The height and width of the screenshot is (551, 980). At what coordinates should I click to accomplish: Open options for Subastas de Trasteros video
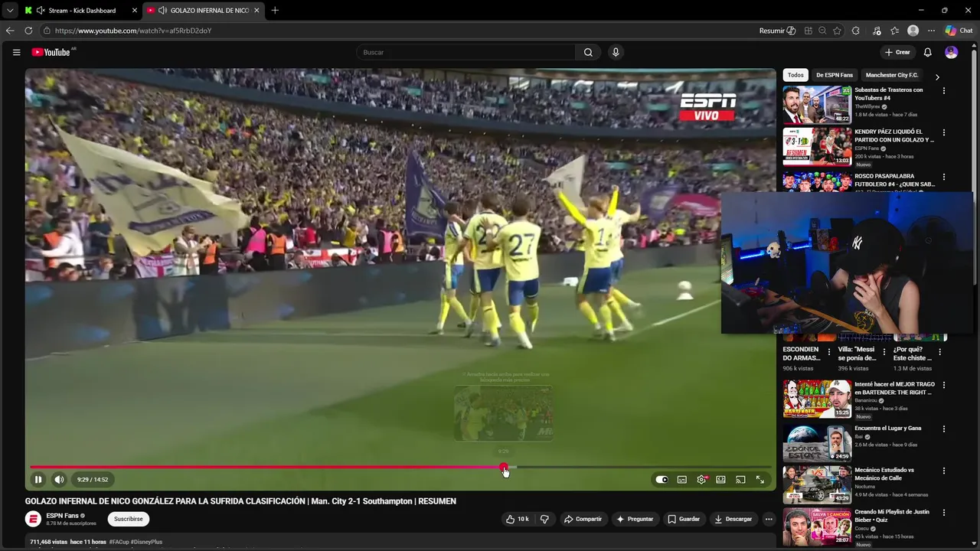tap(943, 90)
